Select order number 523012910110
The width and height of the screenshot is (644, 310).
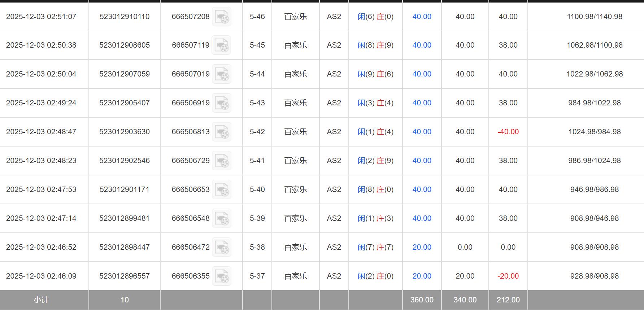coord(125,17)
